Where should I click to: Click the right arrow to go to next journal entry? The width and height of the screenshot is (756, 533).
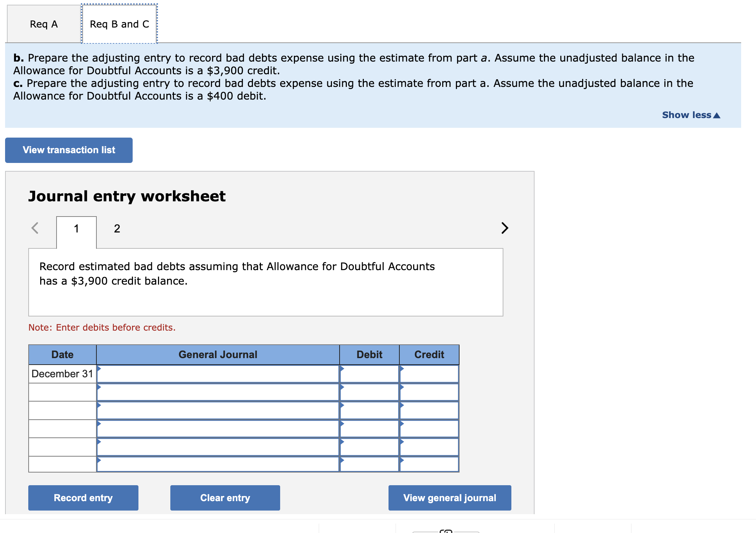pyautogui.click(x=504, y=228)
